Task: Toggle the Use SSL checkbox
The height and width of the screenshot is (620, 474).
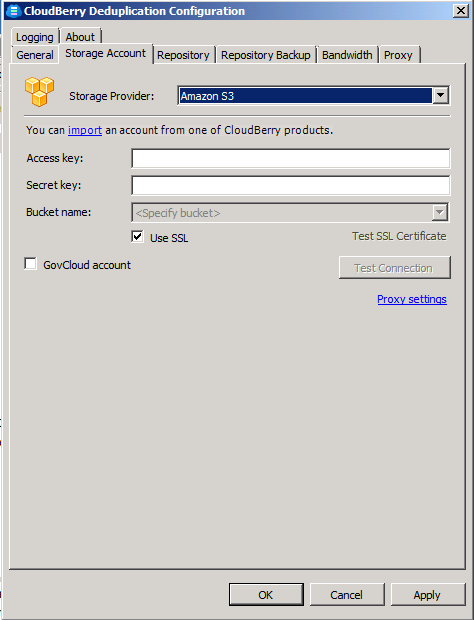Action: click(x=137, y=237)
